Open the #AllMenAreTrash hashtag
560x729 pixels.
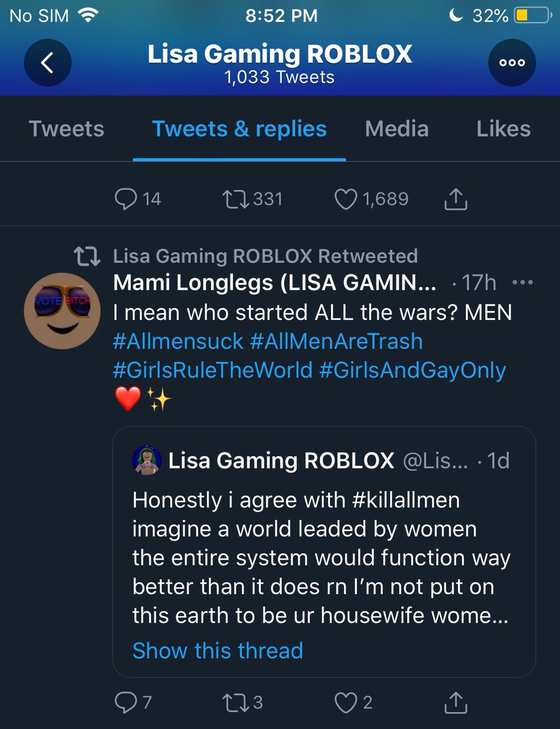pos(336,341)
